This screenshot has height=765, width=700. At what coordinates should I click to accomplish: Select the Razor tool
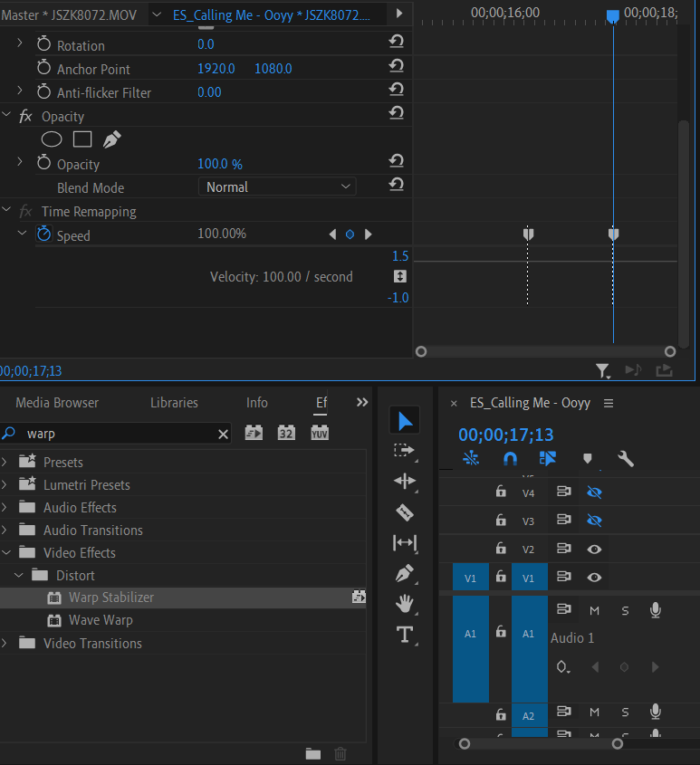pos(405,512)
